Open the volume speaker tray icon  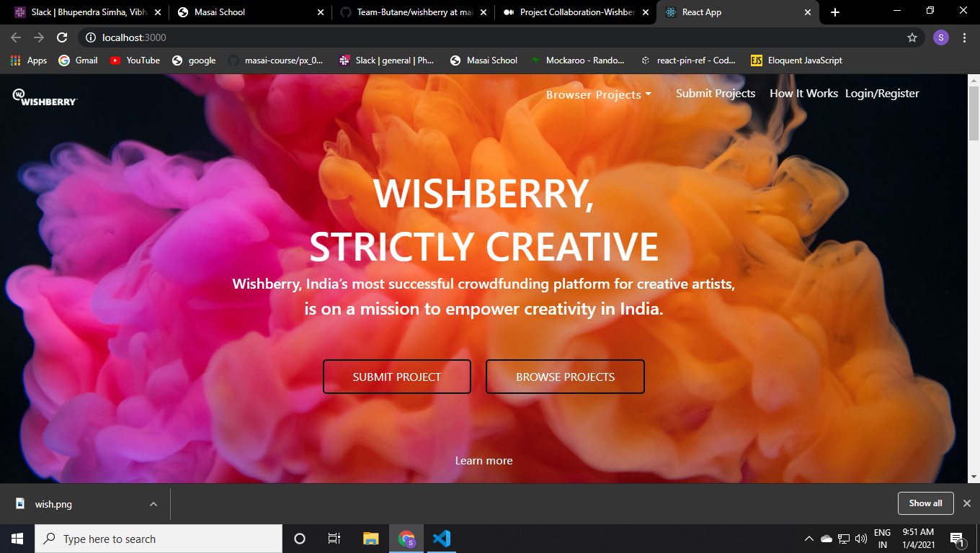click(861, 539)
